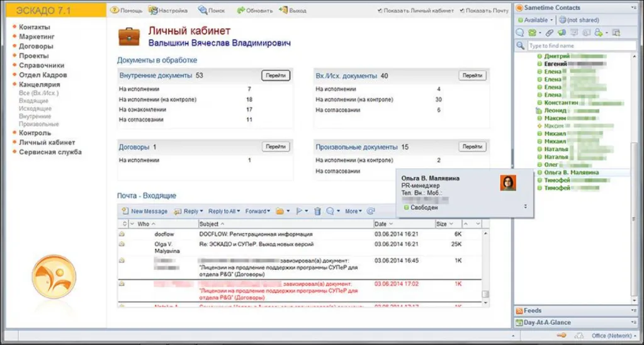Click Перейти button for Внутренние документы
The image size is (644, 345).
tap(276, 76)
